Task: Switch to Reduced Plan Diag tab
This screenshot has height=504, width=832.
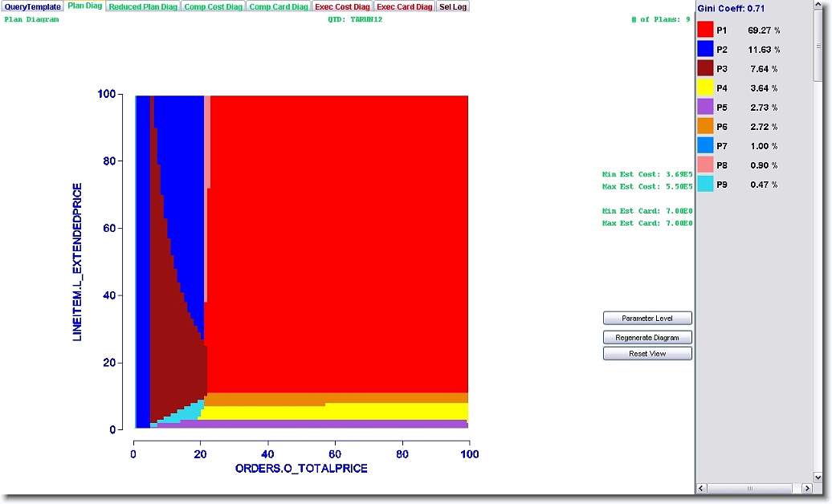Action: tap(143, 6)
